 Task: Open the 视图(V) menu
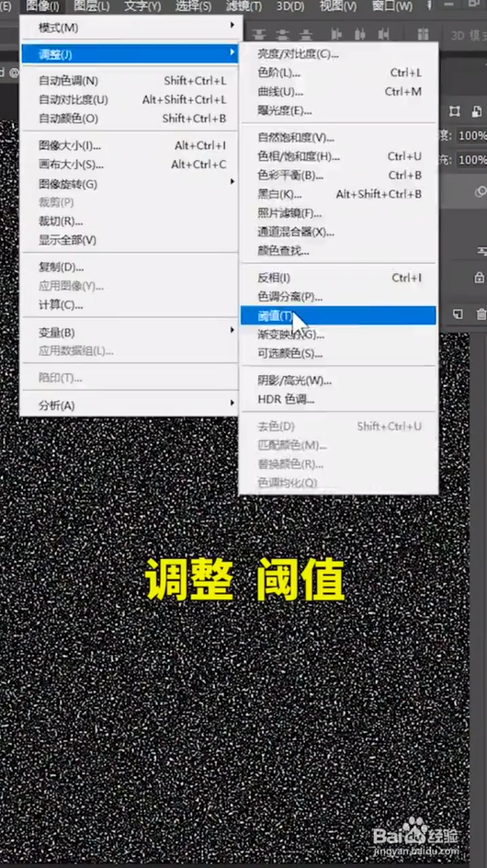coord(338,6)
